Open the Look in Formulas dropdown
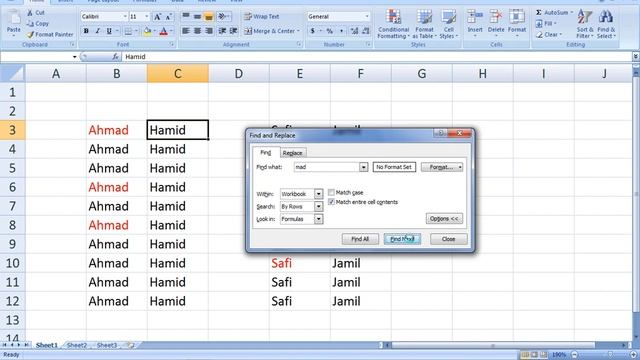 tap(318, 219)
